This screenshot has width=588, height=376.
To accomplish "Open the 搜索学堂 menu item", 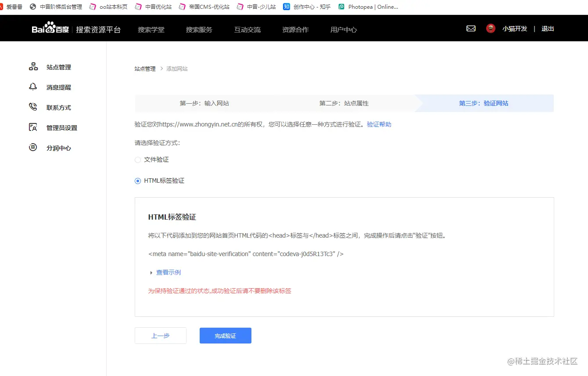I will click(x=151, y=29).
